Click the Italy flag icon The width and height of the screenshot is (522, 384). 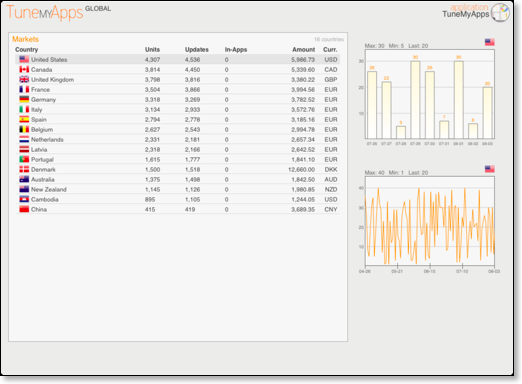tap(24, 109)
